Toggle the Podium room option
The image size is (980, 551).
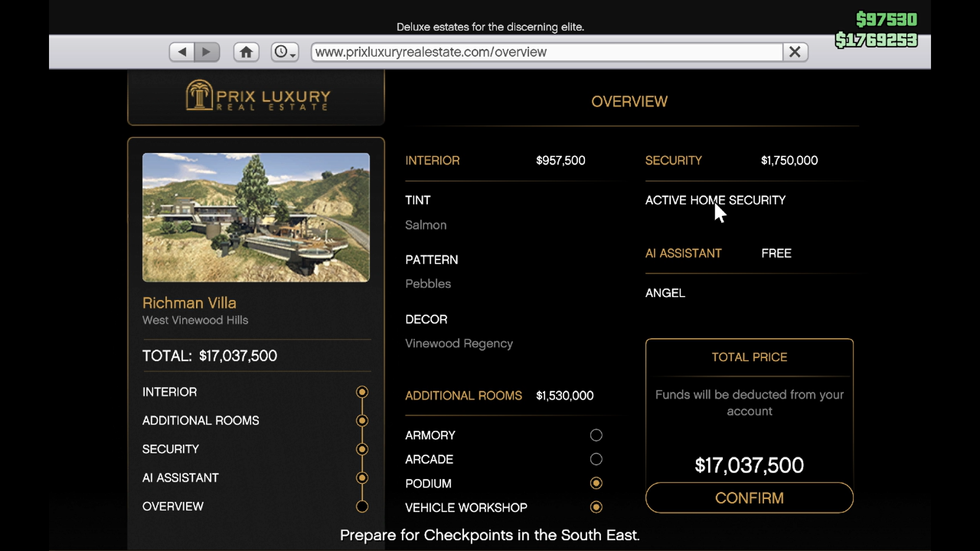pos(596,483)
